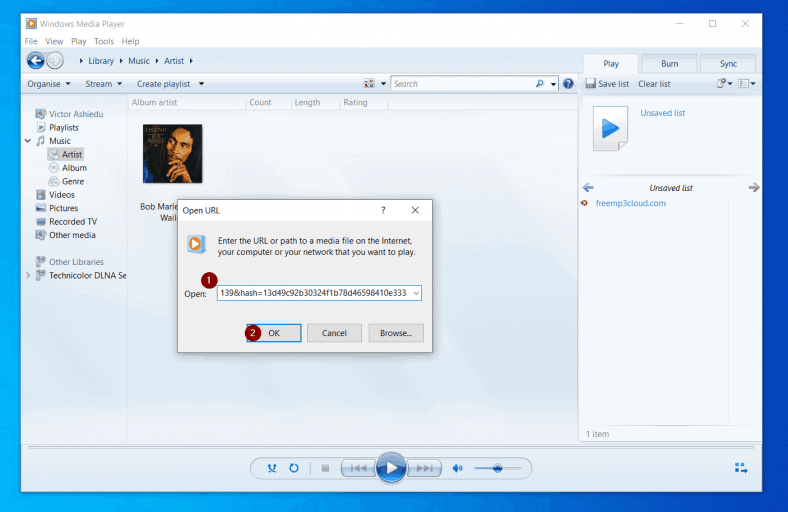Click the volume slider

click(x=498, y=468)
